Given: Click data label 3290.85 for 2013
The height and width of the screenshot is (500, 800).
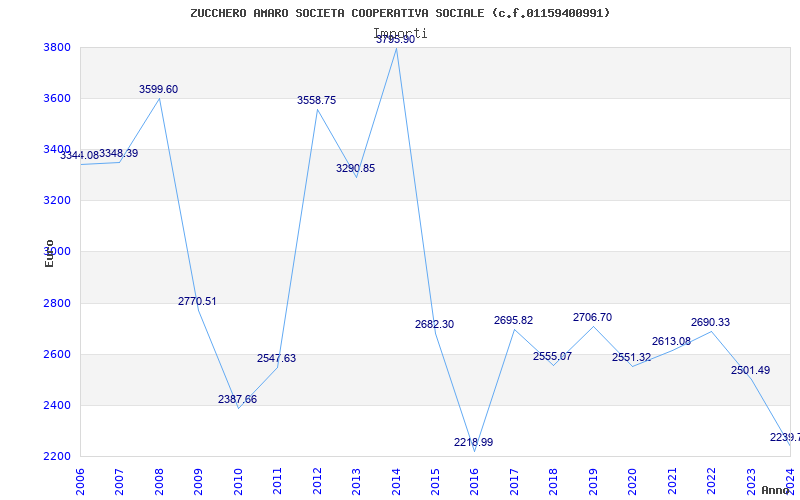Looking at the screenshot, I should tap(355, 168).
